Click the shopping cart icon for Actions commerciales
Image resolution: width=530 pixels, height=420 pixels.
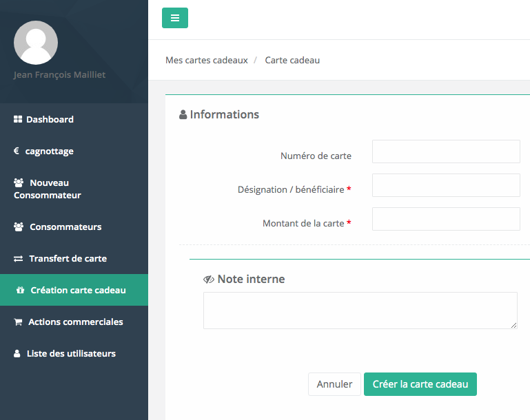tap(18, 322)
